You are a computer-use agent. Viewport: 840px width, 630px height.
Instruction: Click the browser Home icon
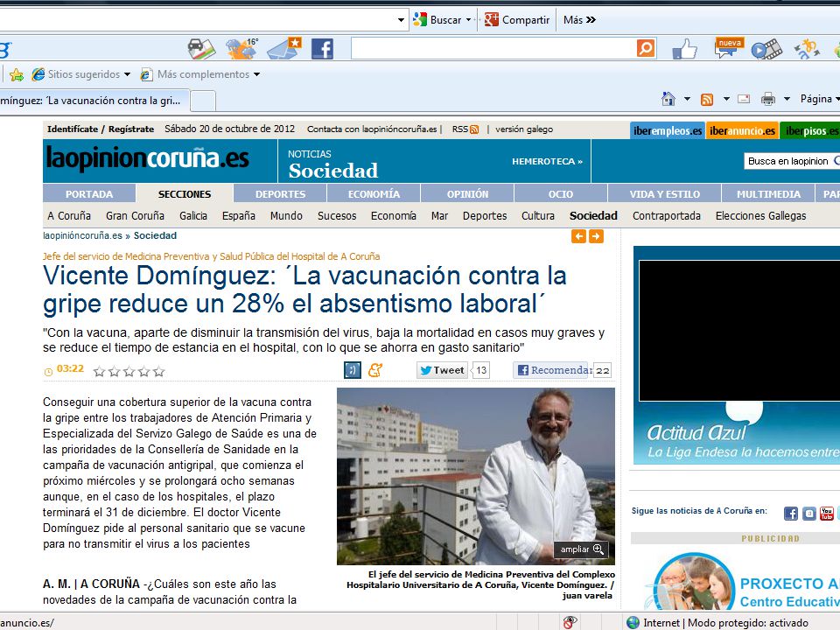668,99
